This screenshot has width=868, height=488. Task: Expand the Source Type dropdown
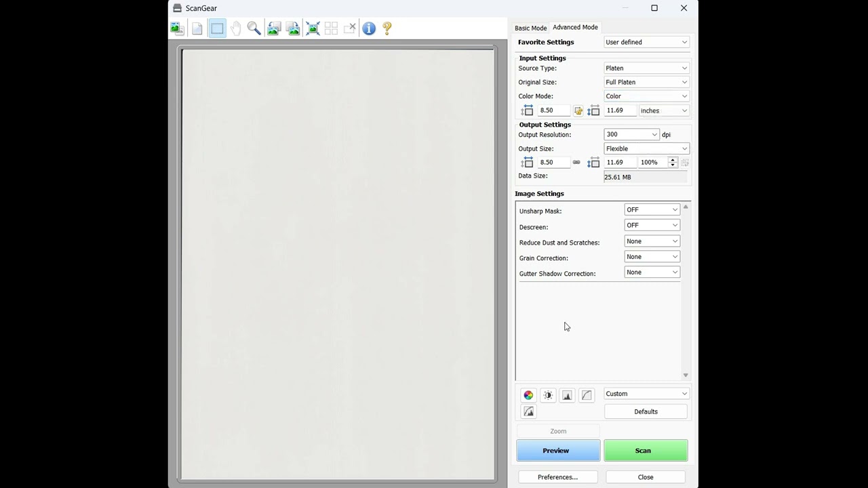coord(646,68)
